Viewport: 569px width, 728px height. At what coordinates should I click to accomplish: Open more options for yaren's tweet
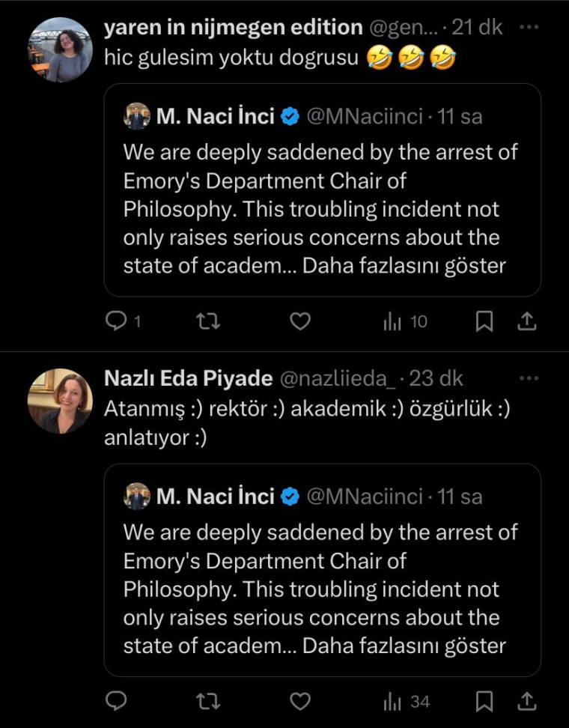(x=529, y=28)
